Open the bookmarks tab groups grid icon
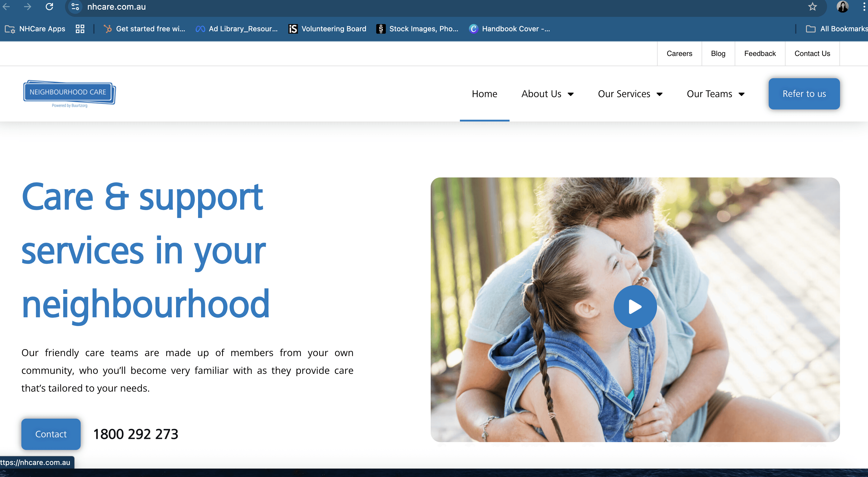Image resolution: width=868 pixels, height=477 pixels. point(80,29)
